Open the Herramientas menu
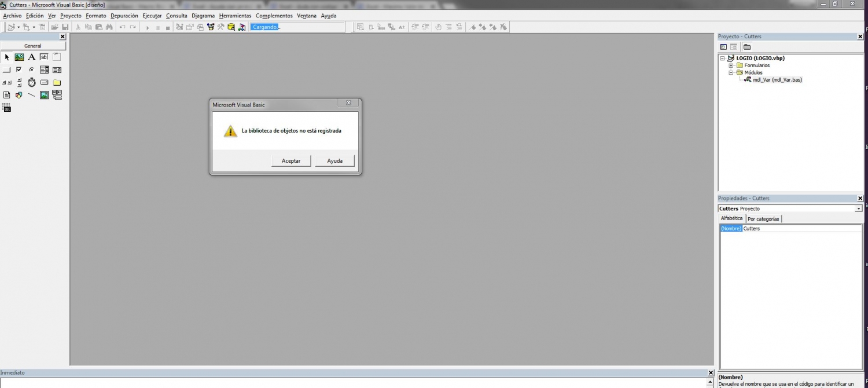The height and width of the screenshot is (388, 868). (x=236, y=16)
